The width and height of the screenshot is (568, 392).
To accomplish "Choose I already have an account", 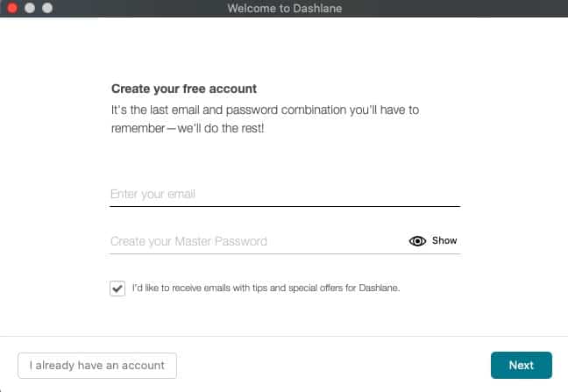I will coord(97,366).
